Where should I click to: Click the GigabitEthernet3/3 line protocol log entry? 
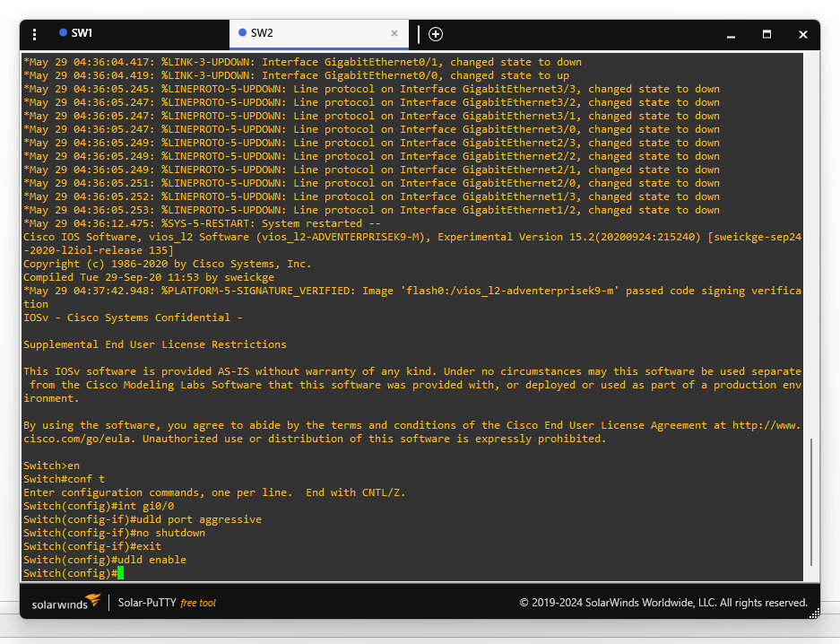372,89
